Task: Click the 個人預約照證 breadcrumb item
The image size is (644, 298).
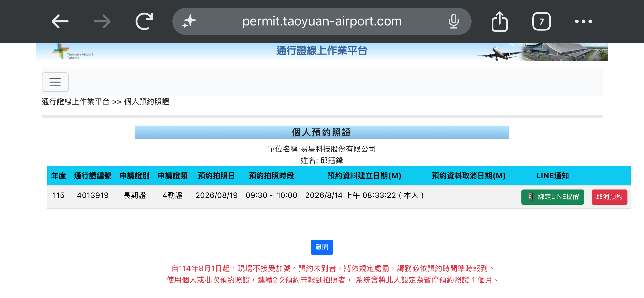Action: pyautogui.click(x=147, y=102)
